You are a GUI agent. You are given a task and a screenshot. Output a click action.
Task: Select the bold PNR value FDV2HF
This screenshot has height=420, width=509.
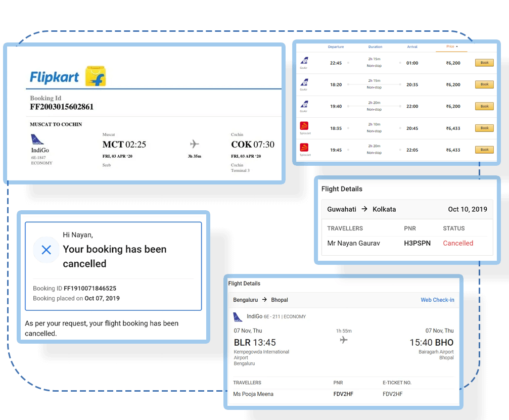(343, 394)
